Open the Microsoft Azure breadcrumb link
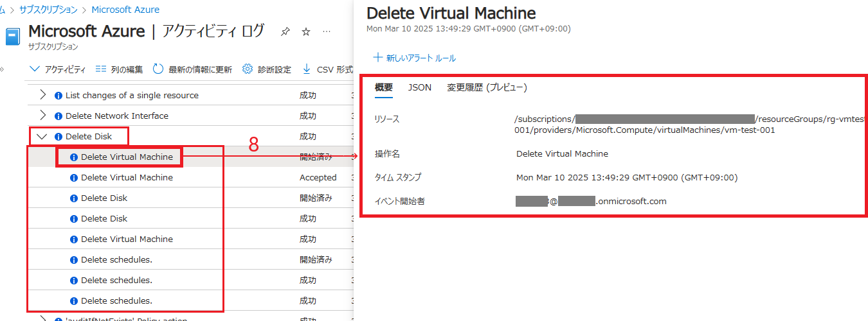The width and height of the screenshot is (868, 321). click(x=125, y=10)
